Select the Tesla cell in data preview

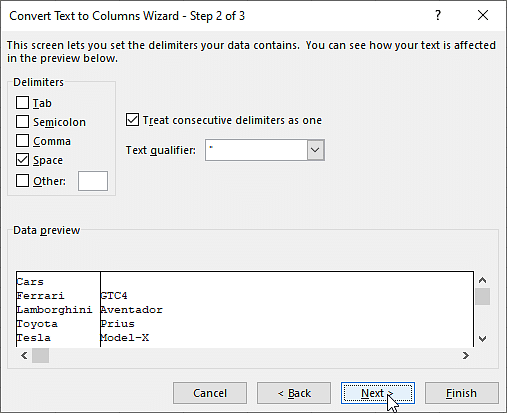(x=34, y=338)
